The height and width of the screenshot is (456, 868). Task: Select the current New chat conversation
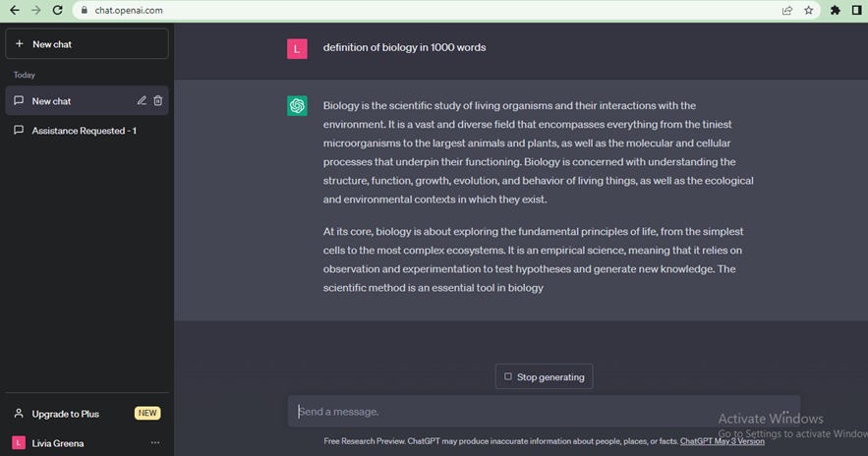(69, 101)
